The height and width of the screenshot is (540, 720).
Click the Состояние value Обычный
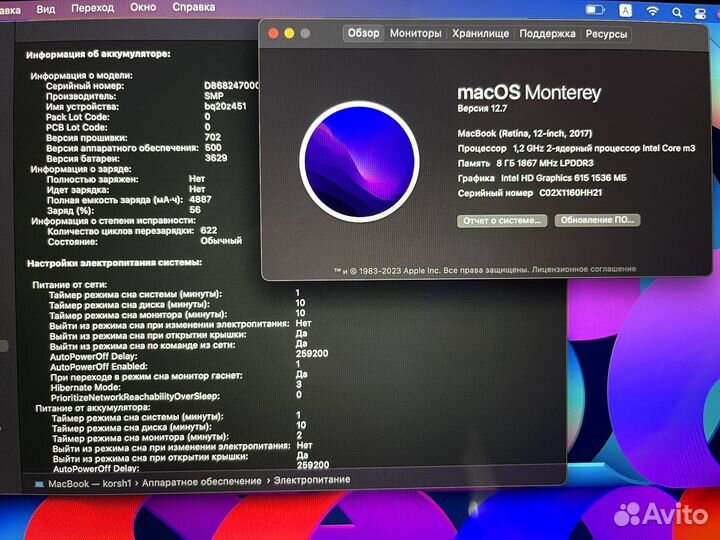tap(221, 240)
